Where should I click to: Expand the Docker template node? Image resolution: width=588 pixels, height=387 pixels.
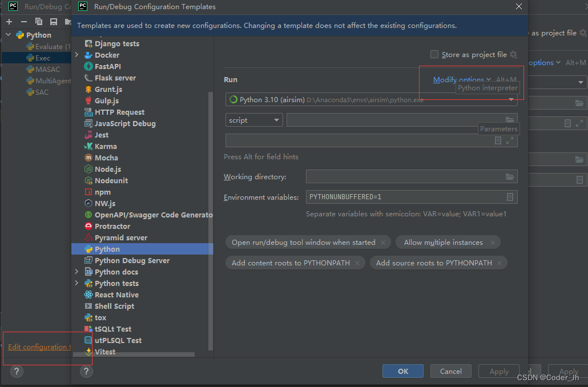click(x=77, y=55)
